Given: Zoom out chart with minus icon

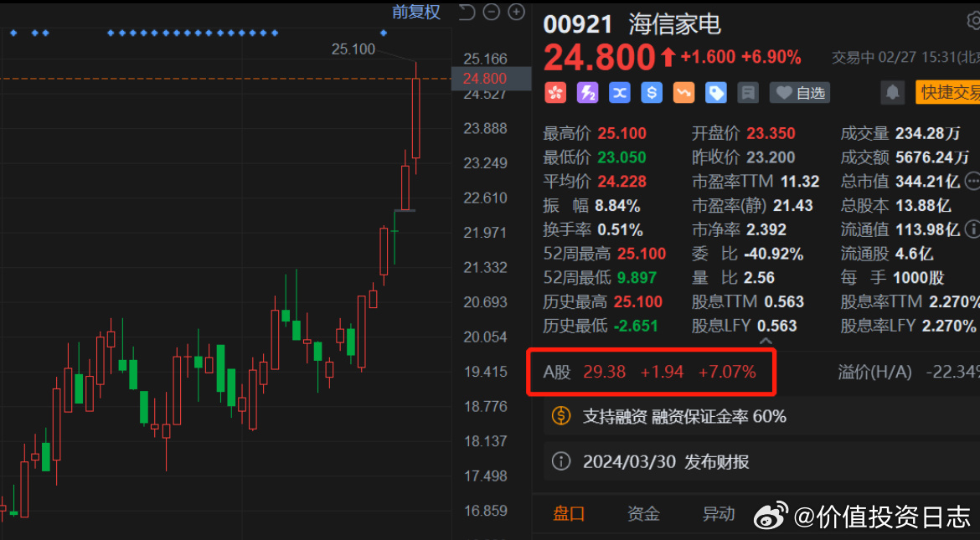Looking at the screenshot, I should point(492,12).
